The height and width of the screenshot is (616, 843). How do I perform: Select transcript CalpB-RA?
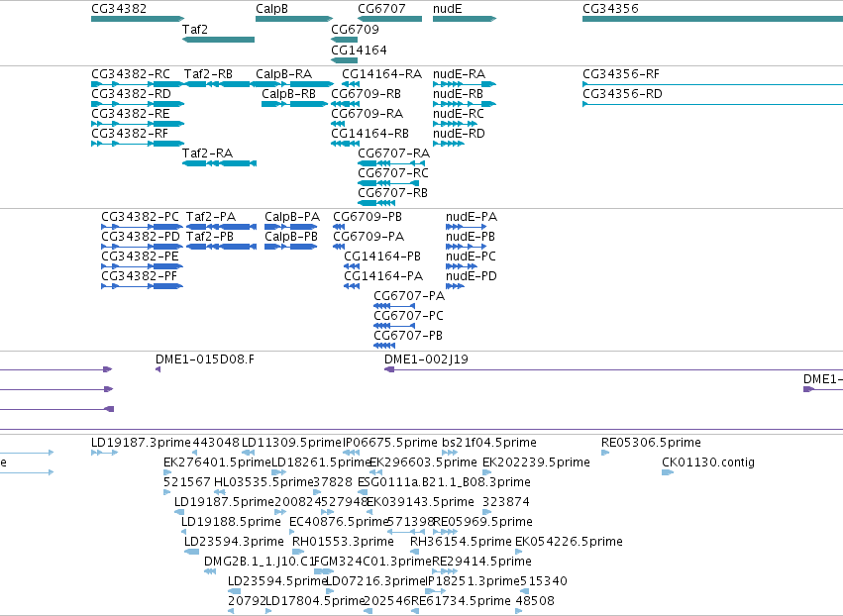point(294,84)
